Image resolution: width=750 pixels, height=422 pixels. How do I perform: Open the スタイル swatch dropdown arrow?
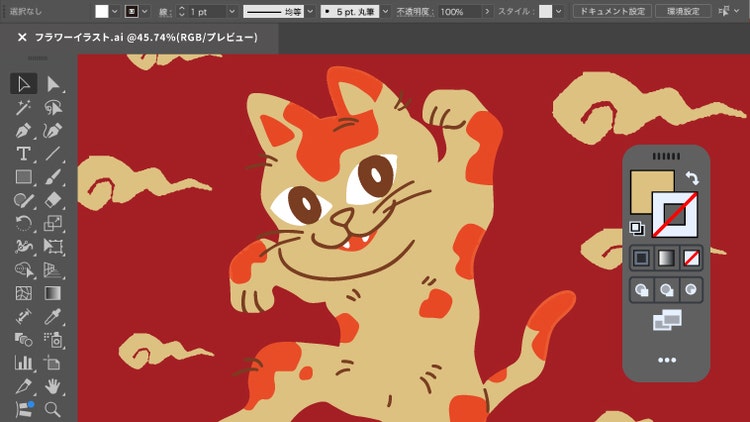pos(558,11)
